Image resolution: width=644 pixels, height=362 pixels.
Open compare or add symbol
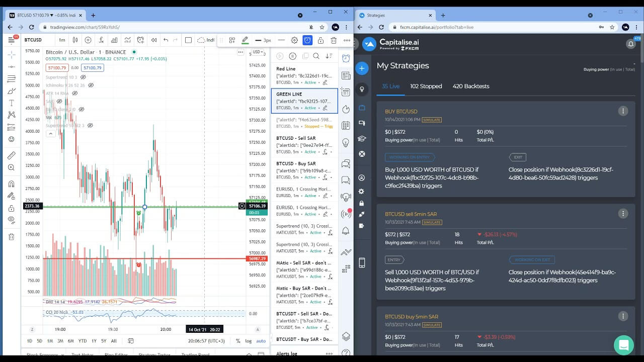tap(88, 40)
